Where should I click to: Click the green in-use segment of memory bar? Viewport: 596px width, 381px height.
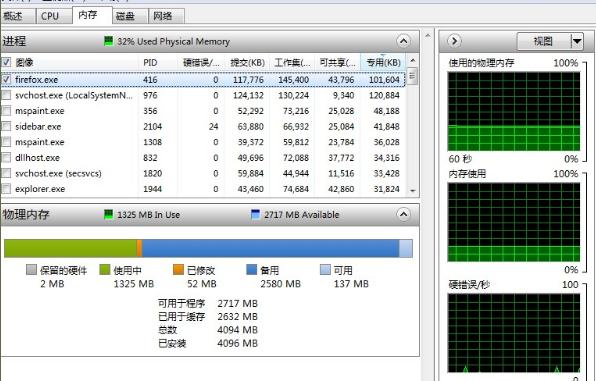pos(70,248)
